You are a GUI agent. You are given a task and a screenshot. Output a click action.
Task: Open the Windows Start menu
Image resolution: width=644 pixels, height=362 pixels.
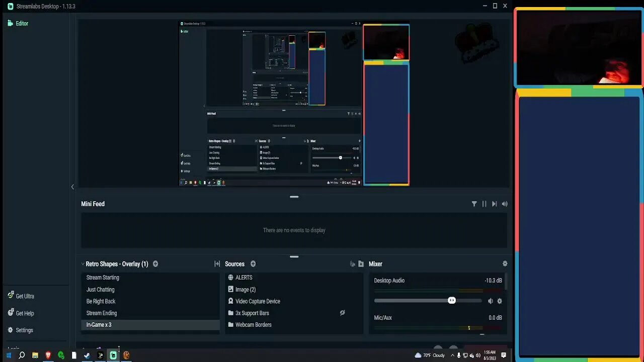(9, 355)
